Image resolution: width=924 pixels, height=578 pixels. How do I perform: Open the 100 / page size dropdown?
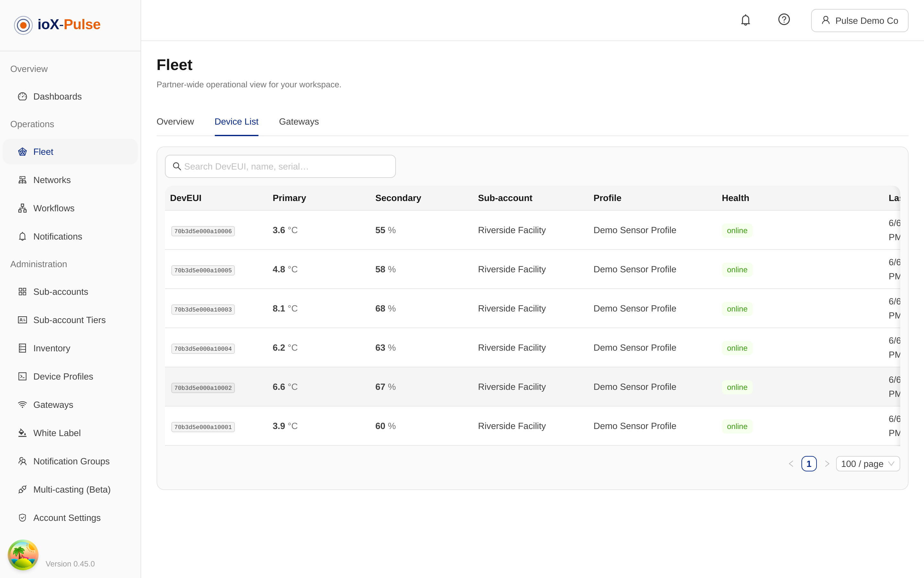[868, 464]
